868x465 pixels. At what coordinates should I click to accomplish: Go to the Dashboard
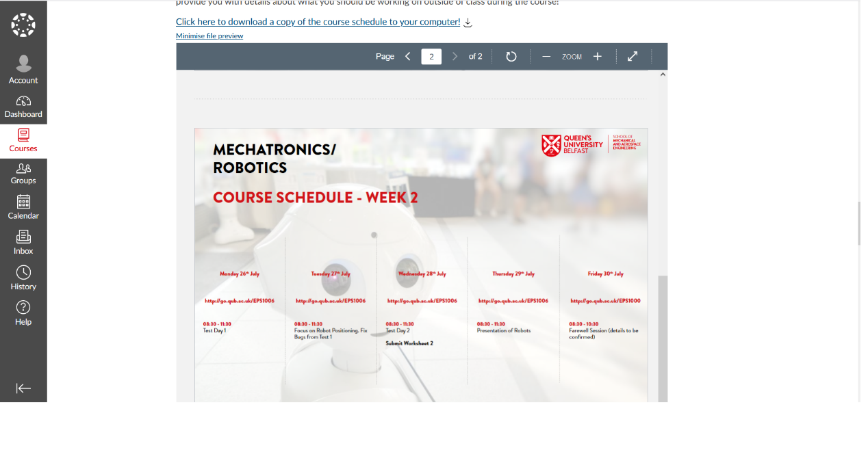point(23,107)
